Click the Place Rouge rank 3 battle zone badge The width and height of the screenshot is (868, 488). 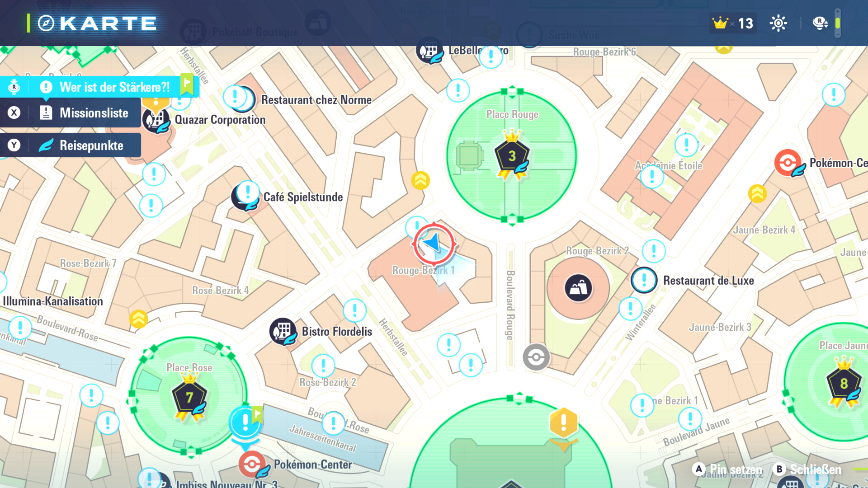pyautogui.click(x=512, y=156)
